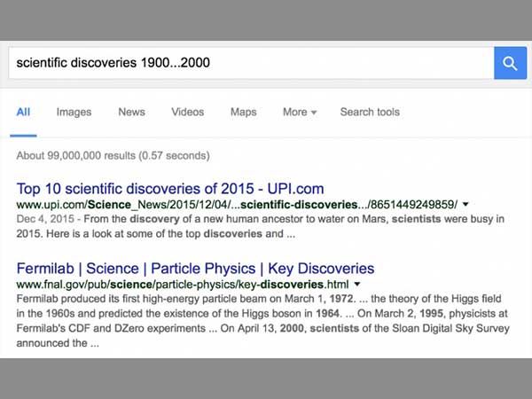Click inside the search query text box

[248, 63]
